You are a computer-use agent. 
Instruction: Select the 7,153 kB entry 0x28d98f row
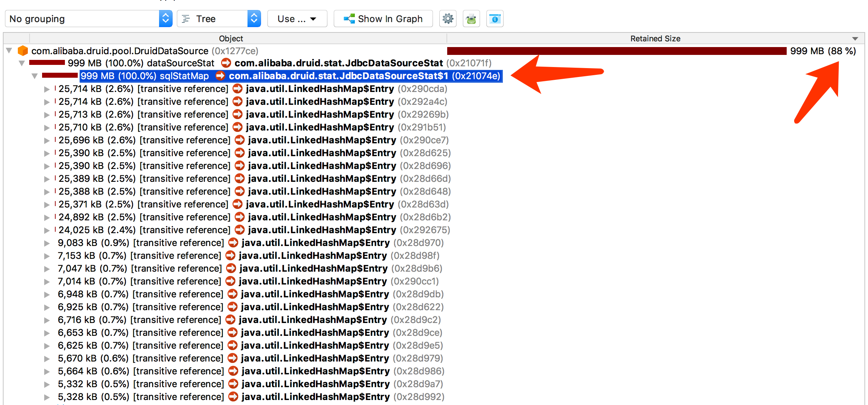[434, 256]
